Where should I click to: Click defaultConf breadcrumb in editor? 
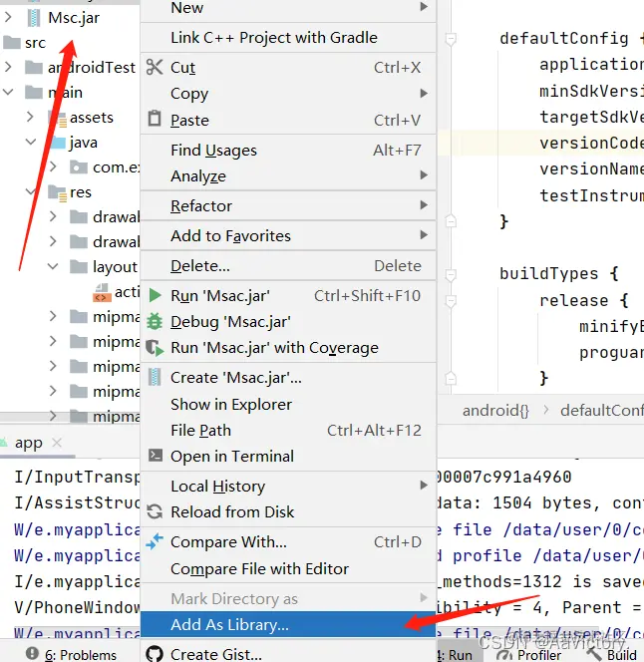pos(602,410)
